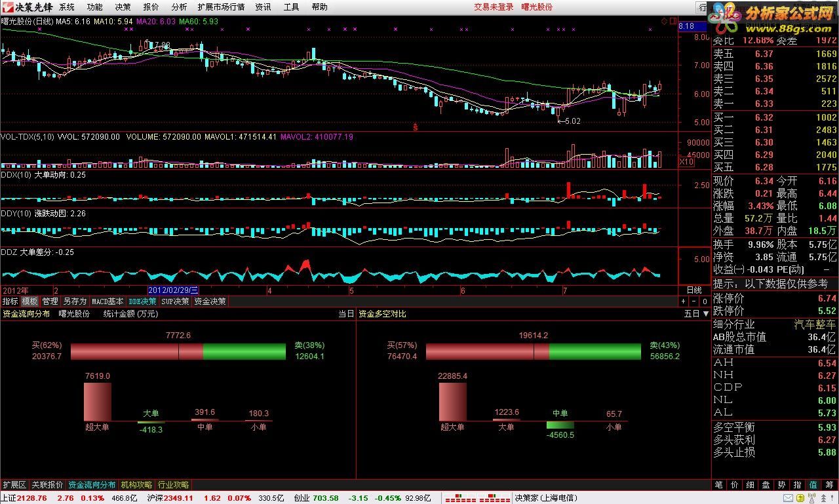This screenshot has height=504, width=839.
Task: Select the 管理 tab
Action: pyautogui.click(x=50, y=301)
